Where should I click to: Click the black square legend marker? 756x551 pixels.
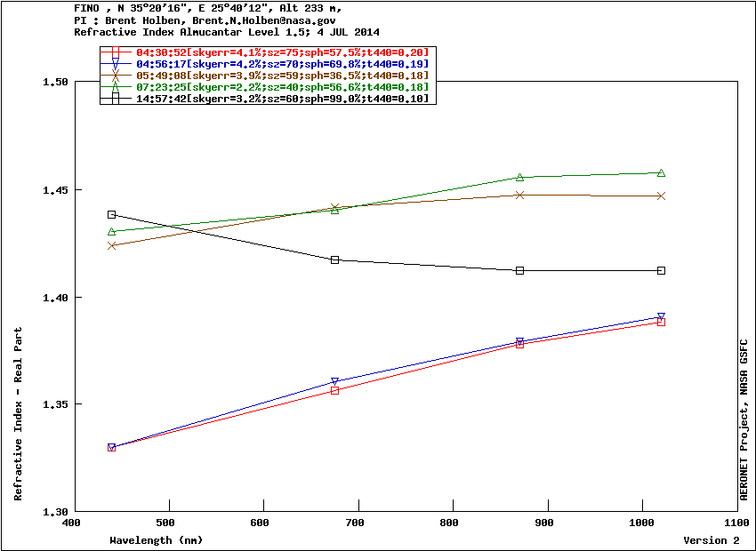pos(115,99)
